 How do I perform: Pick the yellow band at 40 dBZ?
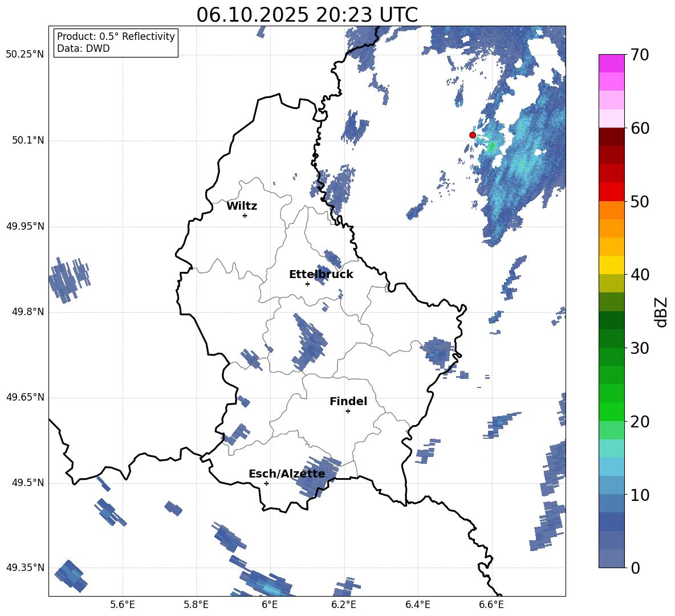(611, 265)
